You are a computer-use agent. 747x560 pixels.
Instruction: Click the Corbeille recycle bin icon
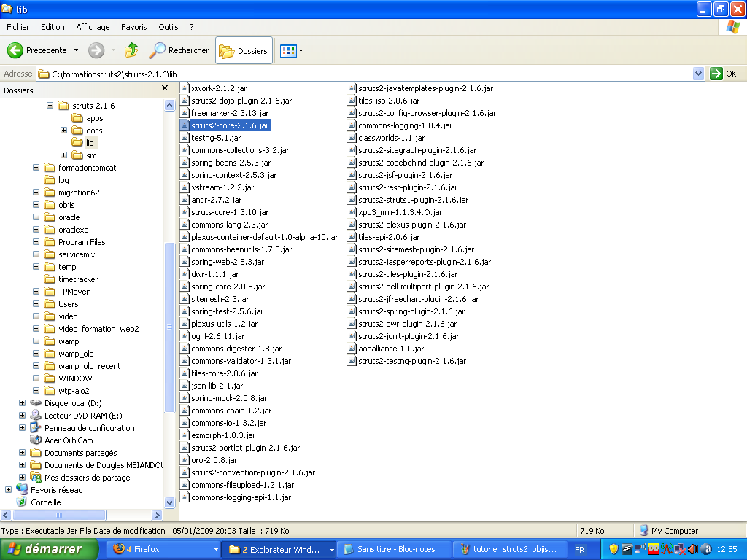22,502
